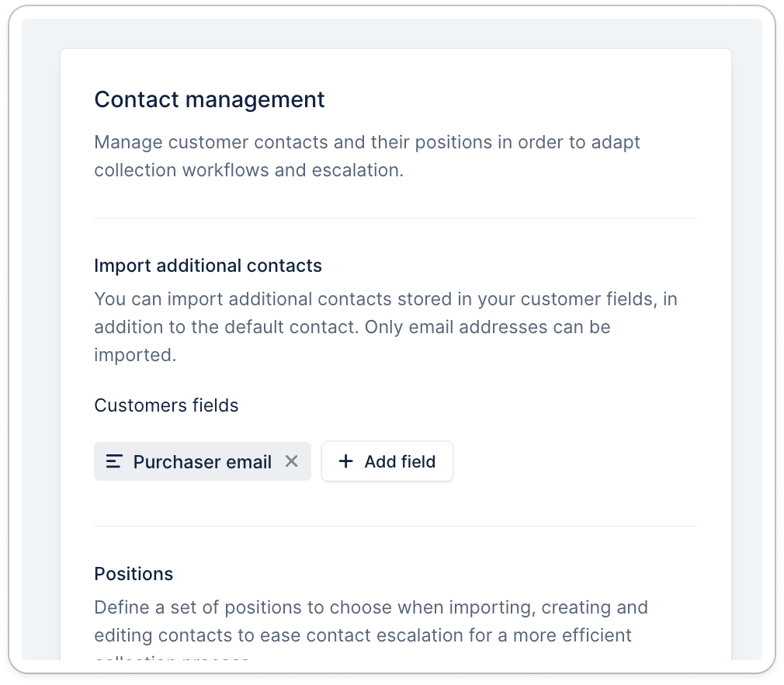Click the 'editing contacts to ease contact escalation' line

363,635
